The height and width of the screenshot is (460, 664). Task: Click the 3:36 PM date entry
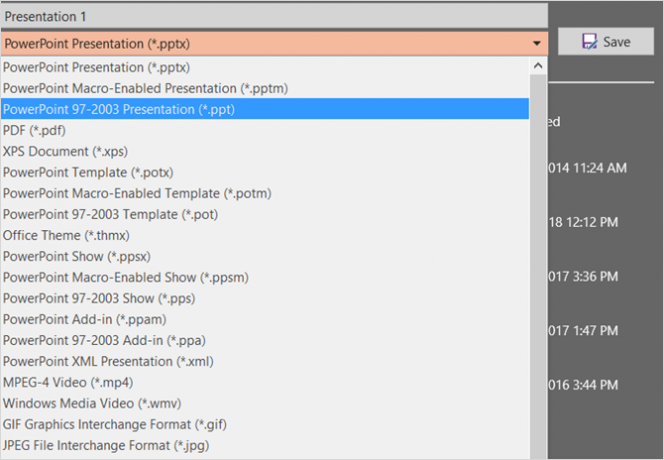coord(583,277)
